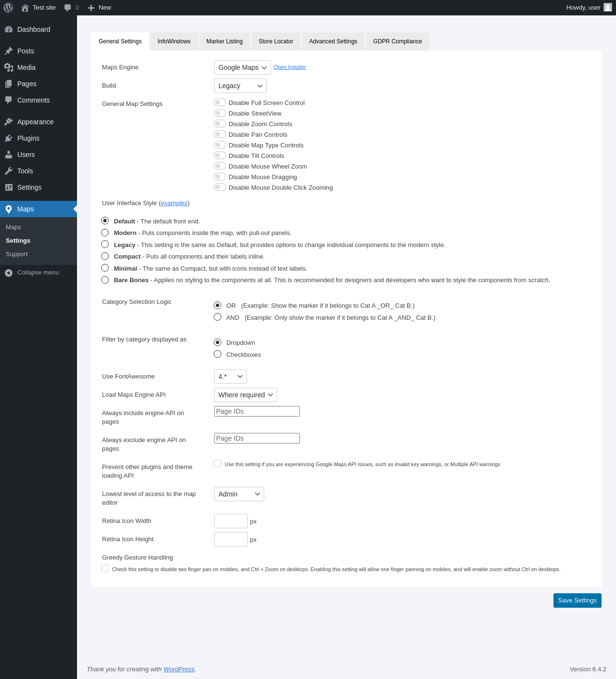Click the Open Installer link
Image resolution: width=616 pixels, height=679 pixels.
tap(290, 67)
